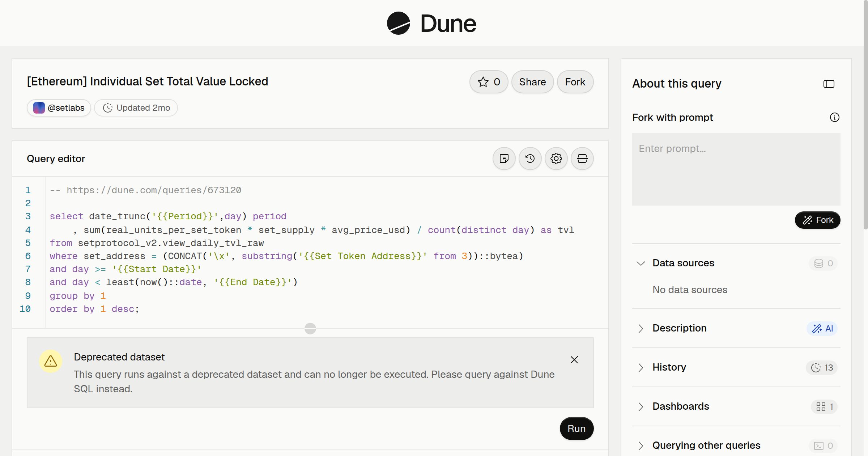Click 'order by 1 desc;' code line
Screen dimensions: 868x456
click(x=94, y=309)
